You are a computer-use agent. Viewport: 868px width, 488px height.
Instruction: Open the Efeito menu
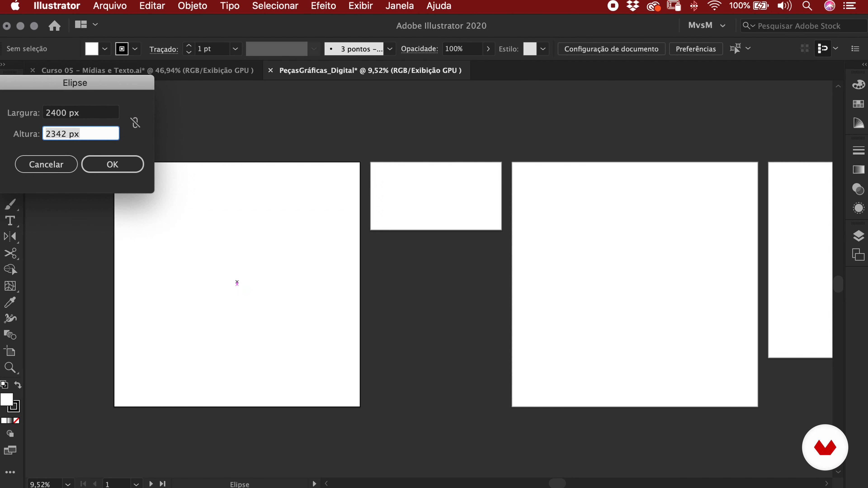pyautogui.click(x=323, y=6)
